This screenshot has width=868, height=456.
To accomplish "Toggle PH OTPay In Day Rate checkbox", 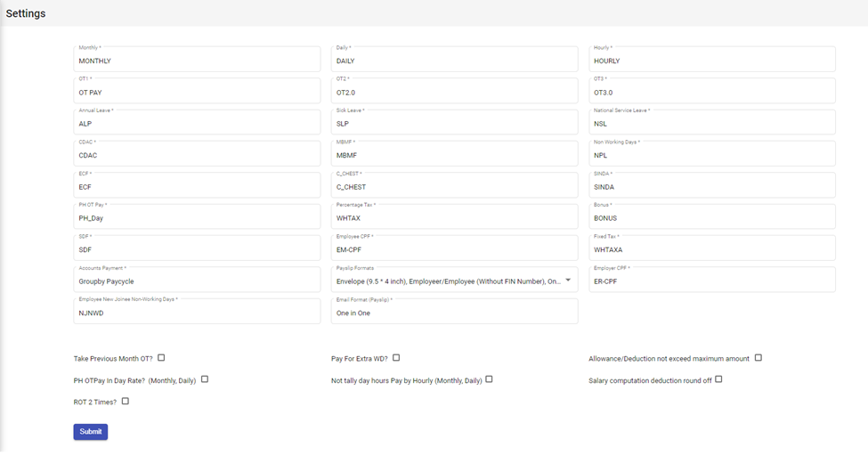I will click(x=205, y=379).
